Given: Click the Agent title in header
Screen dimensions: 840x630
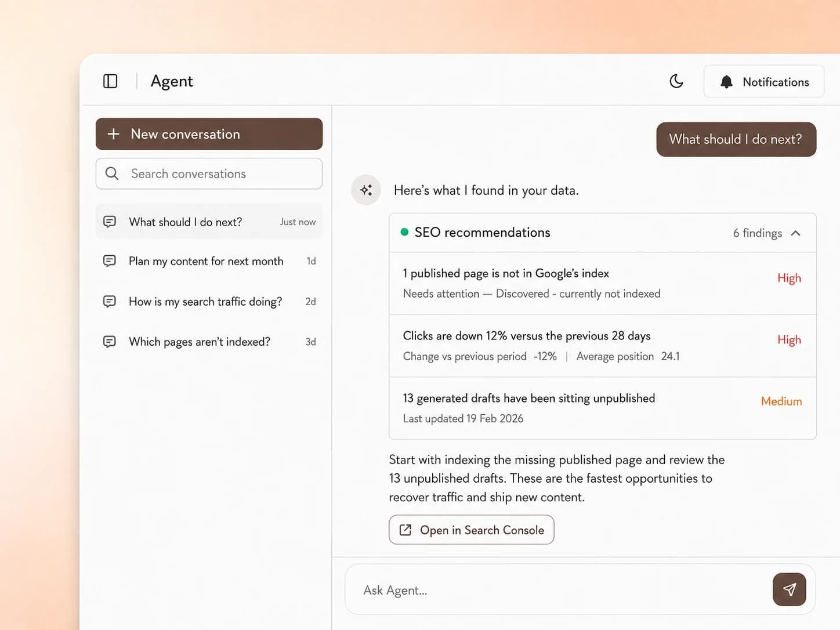Looking at the screenshot, I should [172, 81].
